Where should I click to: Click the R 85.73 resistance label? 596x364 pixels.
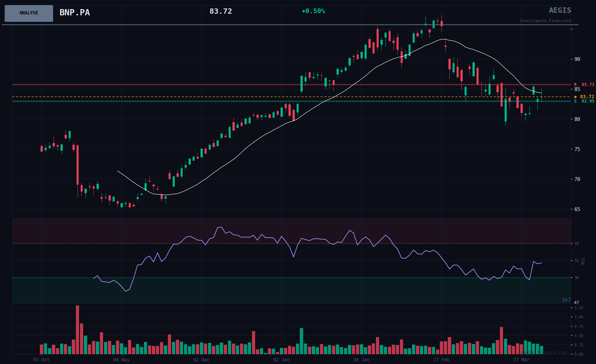[584, 85]
